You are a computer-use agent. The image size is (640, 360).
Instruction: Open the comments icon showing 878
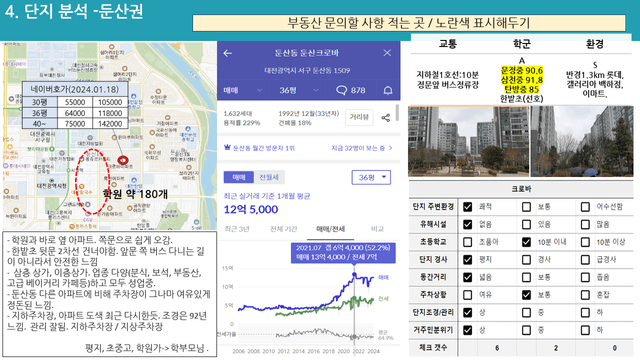pos(341,90)
